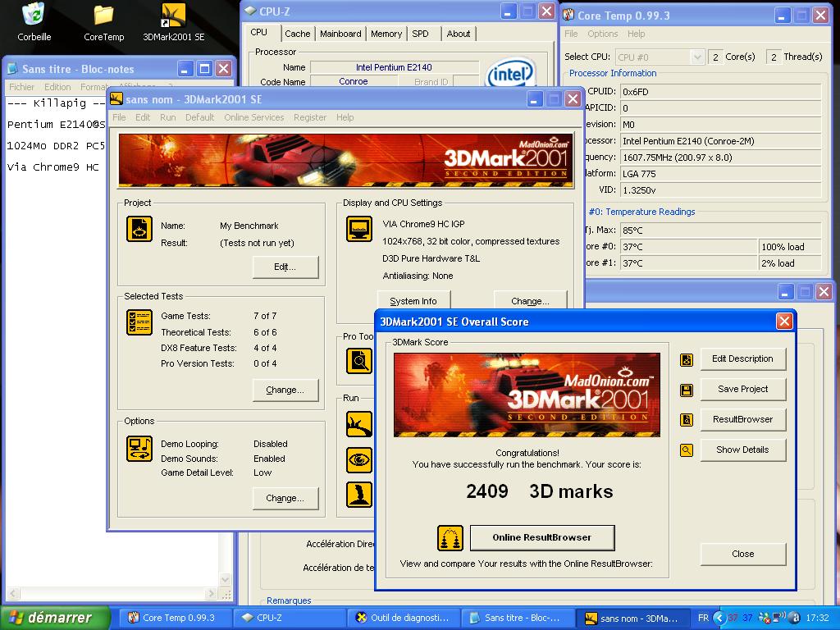This screenshot has width=840, height=630.
Task: Click Change... in Options group
Action: click(x=285, y=498)
